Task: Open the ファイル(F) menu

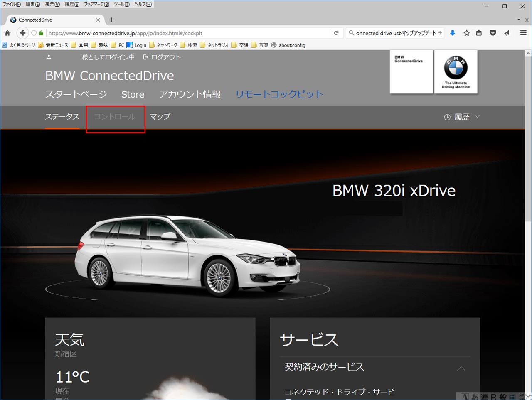Action: click(x=12, y=4)
